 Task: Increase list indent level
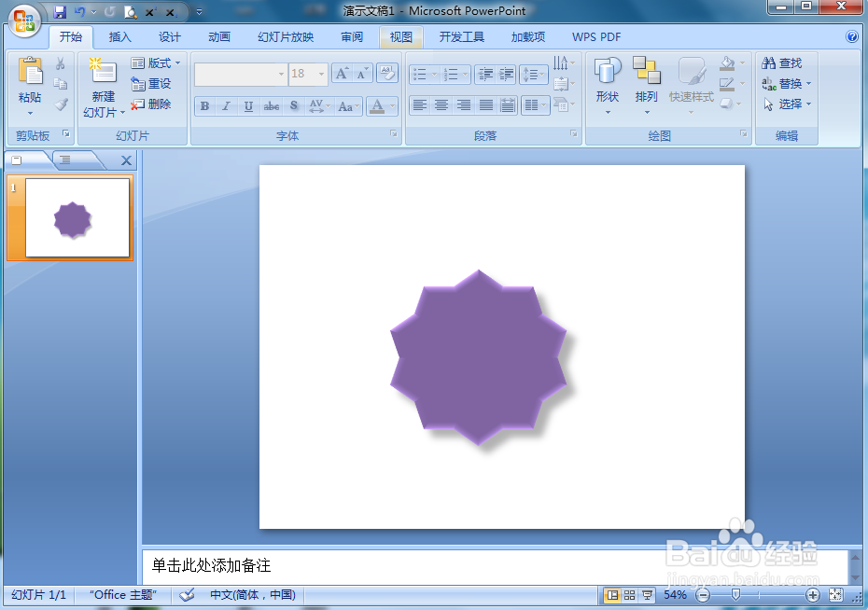click(x=506, y=74)
